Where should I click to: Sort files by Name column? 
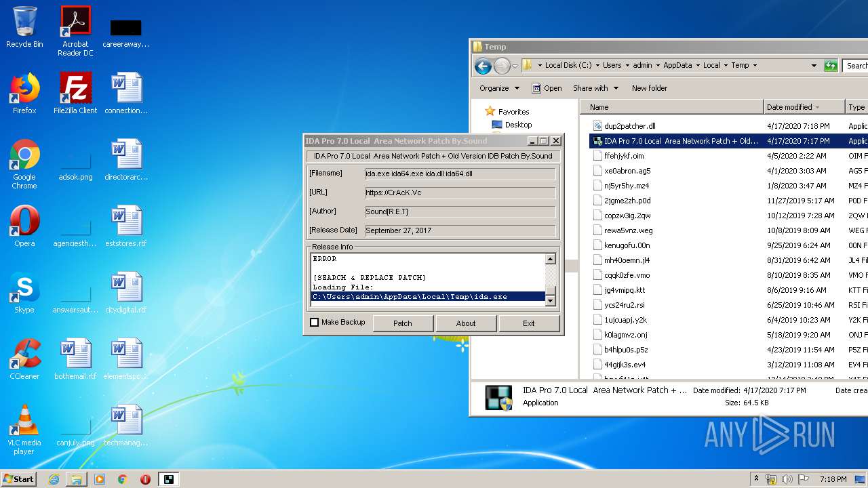(x=673, y=107)
